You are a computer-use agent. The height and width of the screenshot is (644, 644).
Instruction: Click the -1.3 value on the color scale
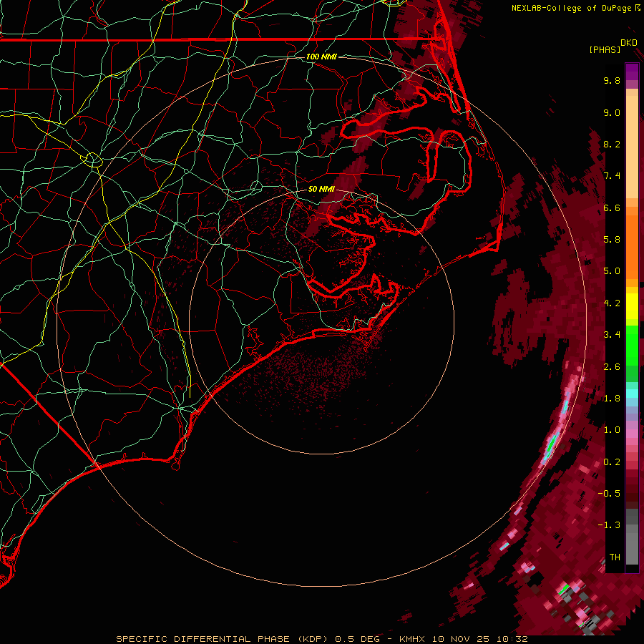pyautogui.click(x=610, y=525)
